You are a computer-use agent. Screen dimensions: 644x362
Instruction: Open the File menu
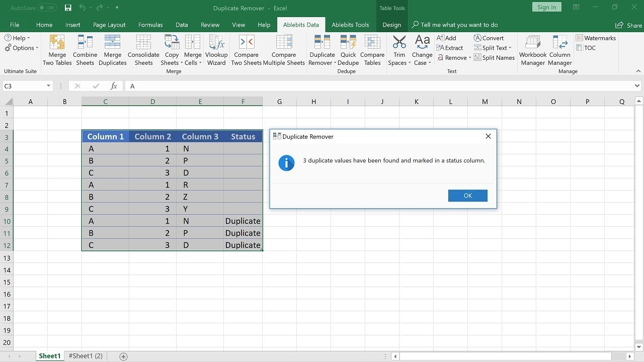(x=15, y=25)
